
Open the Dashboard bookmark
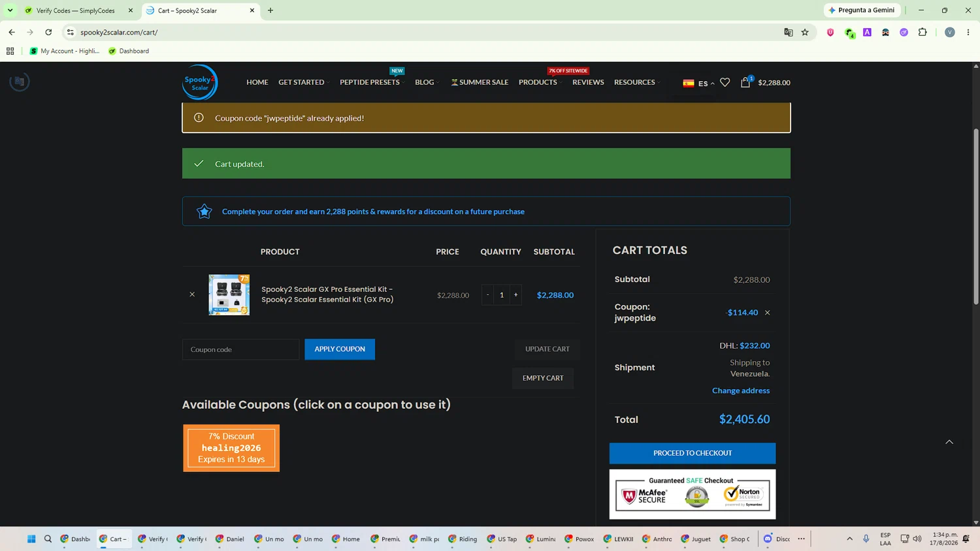tap(129, 51)
